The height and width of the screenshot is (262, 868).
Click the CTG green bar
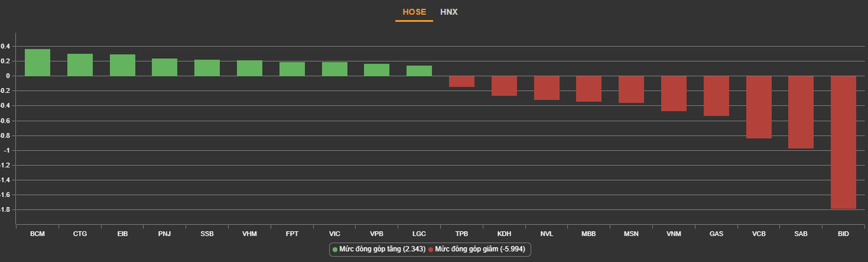click(x=80, y=65)
